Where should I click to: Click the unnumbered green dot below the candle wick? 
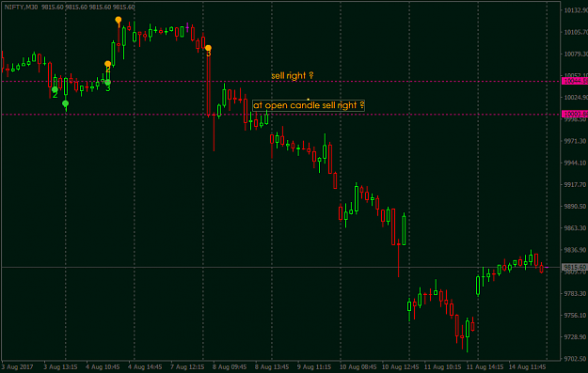[65, 103]
